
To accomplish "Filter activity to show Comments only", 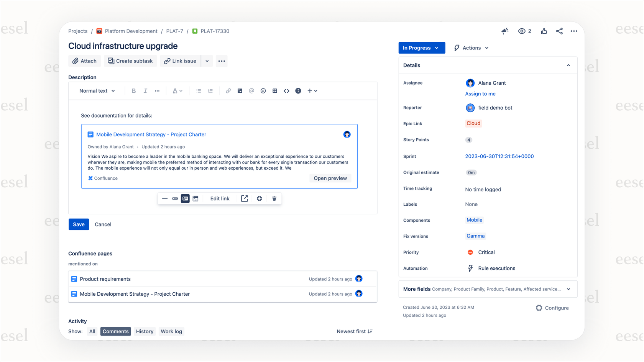I will [x=115, y=331].
